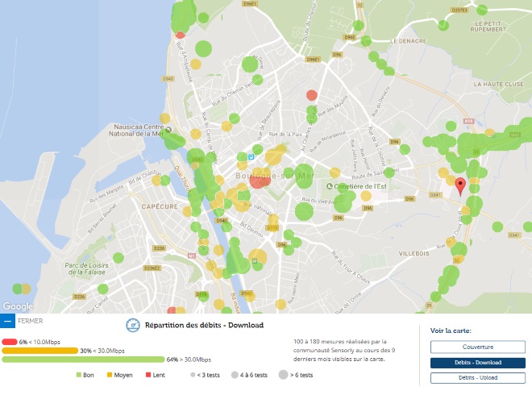Viewport: 532px width, 395px height.
Task: Click the red location pin marker
Action: 460,185
